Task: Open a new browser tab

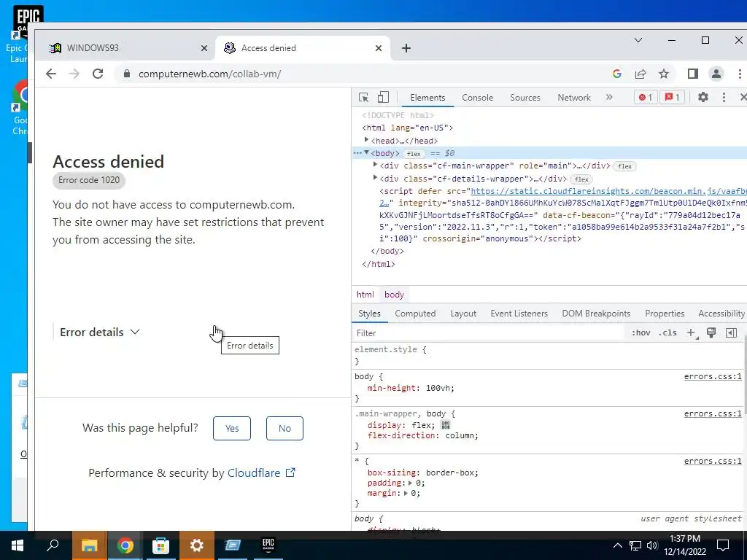Action: pos(406,48)
